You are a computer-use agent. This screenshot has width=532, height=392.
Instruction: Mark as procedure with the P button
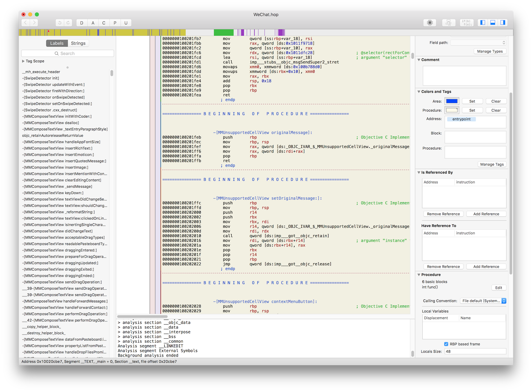coord(115,23)
